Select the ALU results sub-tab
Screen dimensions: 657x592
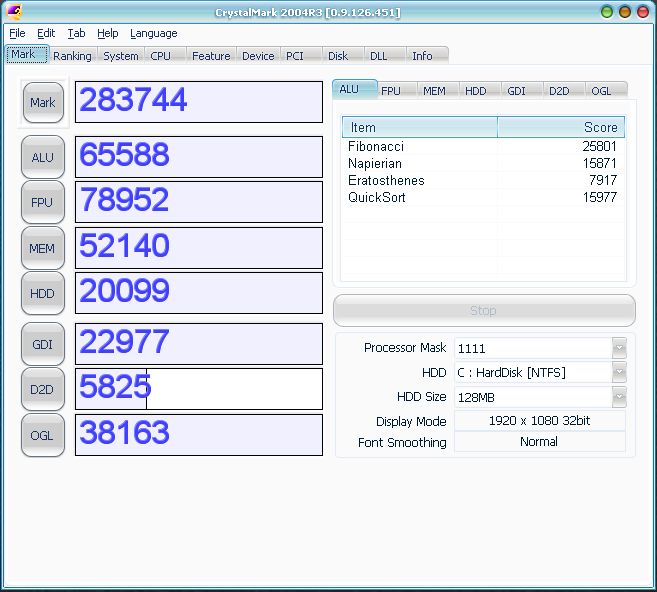point(354,89)
